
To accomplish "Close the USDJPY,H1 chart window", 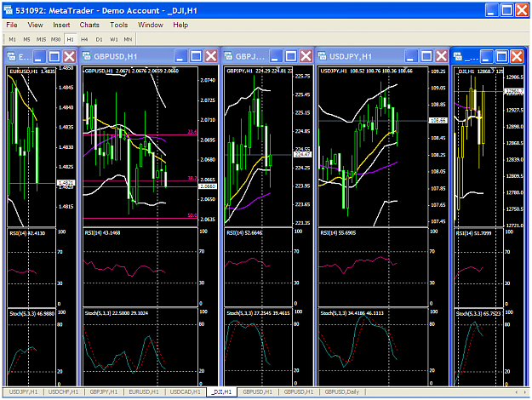I will [x=442, y=56].
